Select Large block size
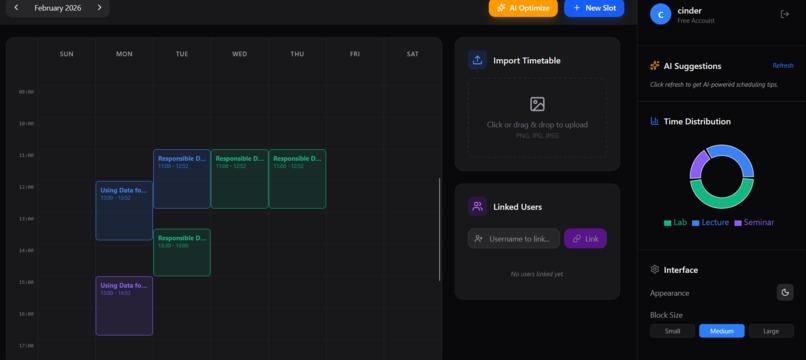 (771, 331)
